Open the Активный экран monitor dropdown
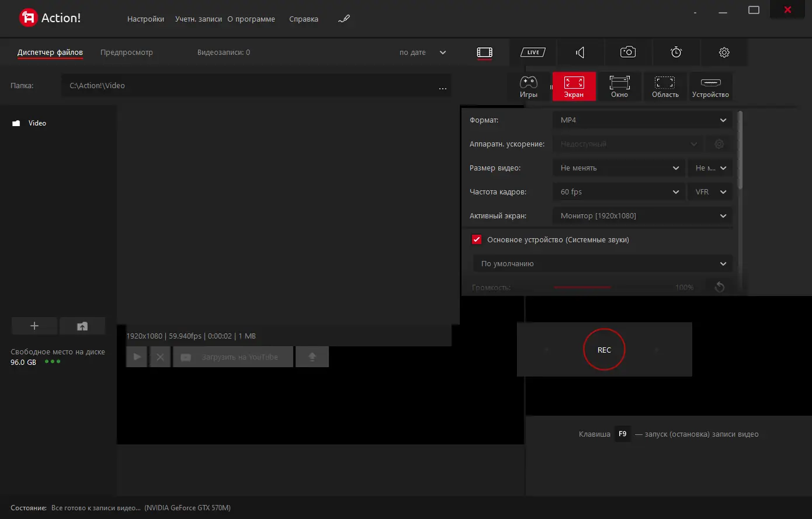 (x=642, y=216)
